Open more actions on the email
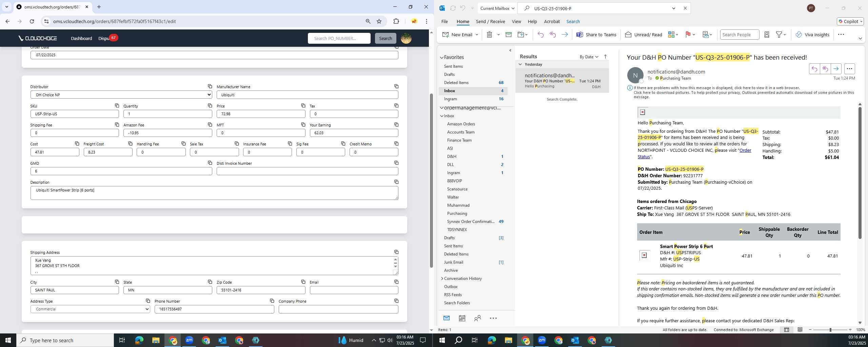This screenshot has height=347, width=868. click(849, 69)
